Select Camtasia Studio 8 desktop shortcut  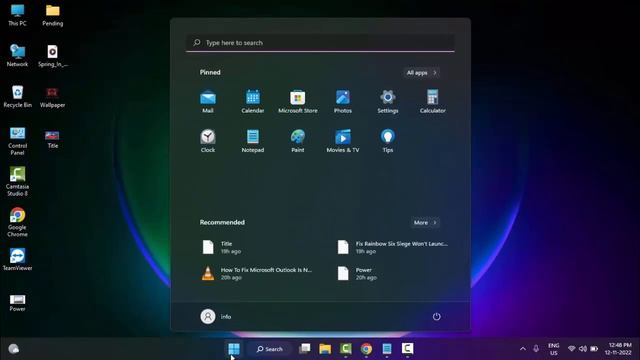[x=17, y=182]
